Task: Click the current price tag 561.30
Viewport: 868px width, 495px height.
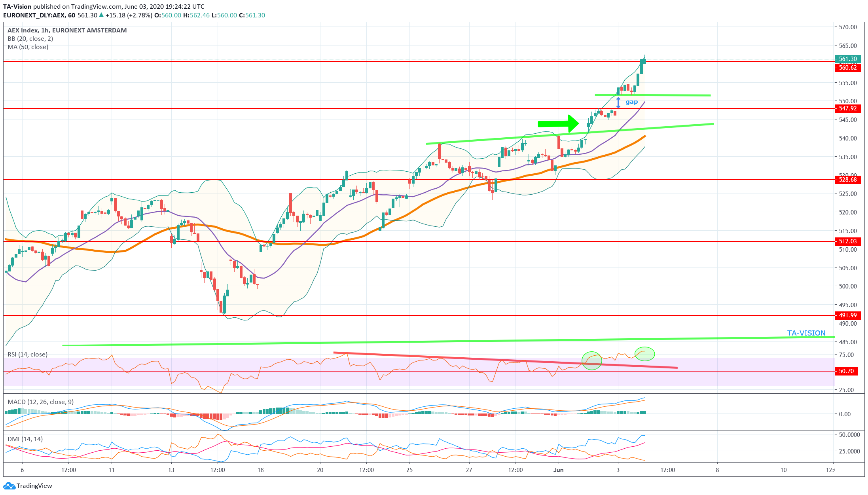Action: coord(847,59)
